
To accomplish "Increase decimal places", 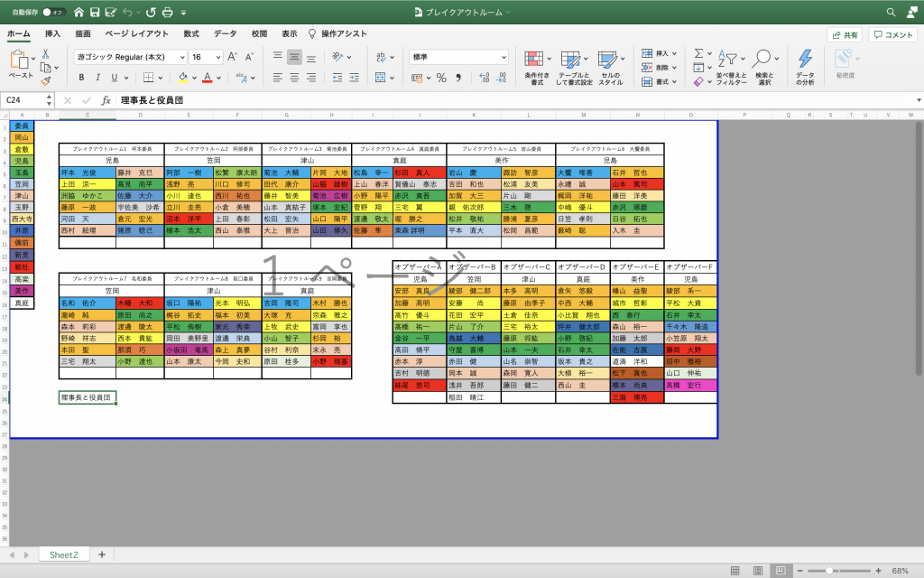I will 484,78.
